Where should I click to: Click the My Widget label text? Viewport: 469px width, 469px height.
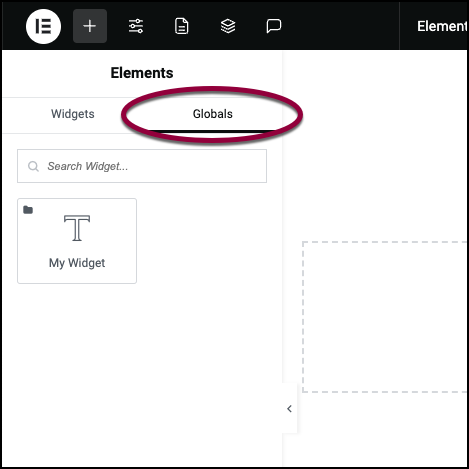pyautogui.click(x=77, y=263)
